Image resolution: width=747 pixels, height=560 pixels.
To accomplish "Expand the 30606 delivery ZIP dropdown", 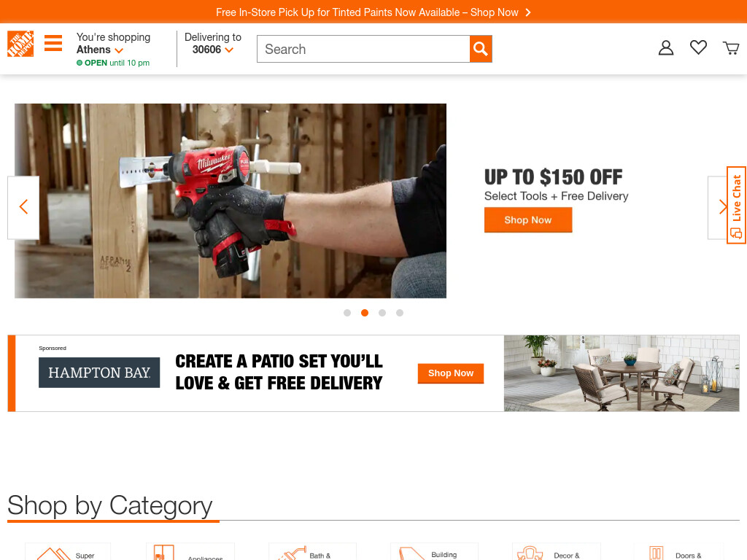I will (x=212, y=50).
